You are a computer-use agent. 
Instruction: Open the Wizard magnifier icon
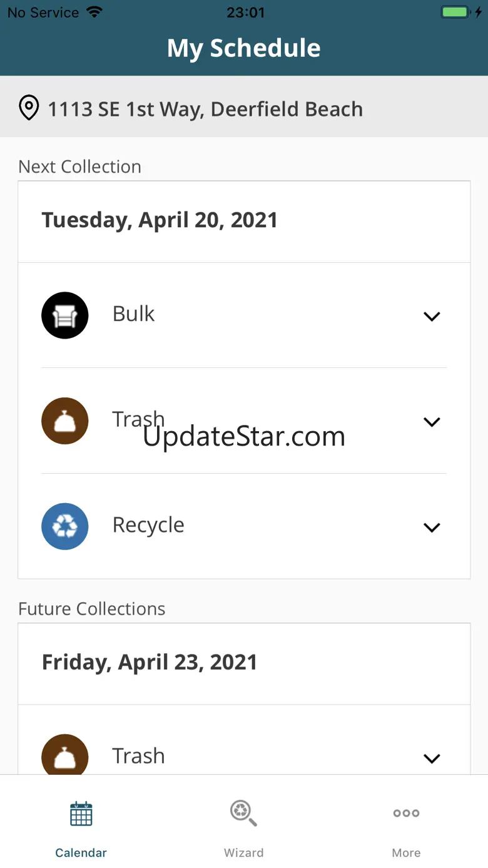coord(243,814)
